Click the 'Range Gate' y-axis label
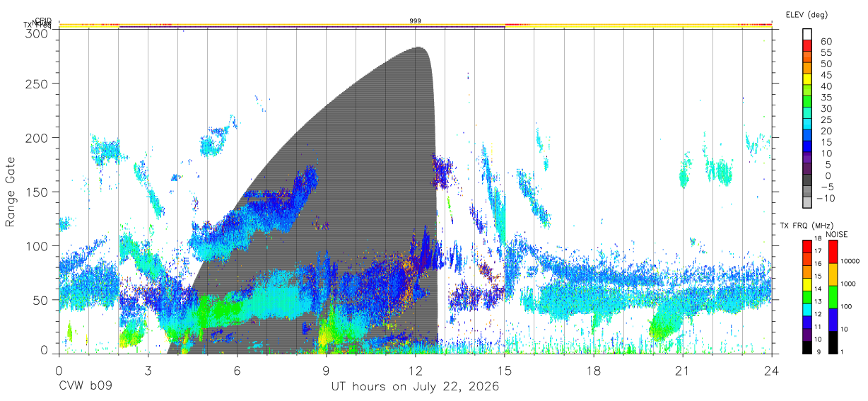The height and width of the screenshot is (401, 868). (11, 192)
